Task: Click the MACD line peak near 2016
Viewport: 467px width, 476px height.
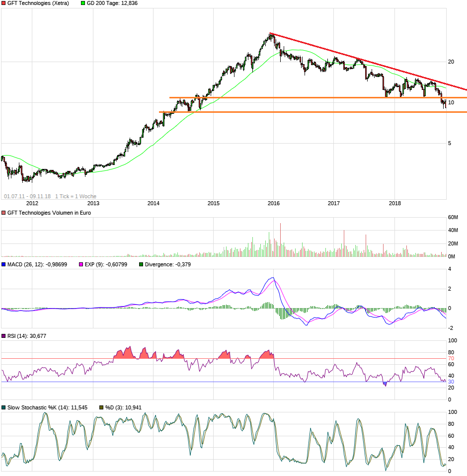Action: [x=273, y=278]
